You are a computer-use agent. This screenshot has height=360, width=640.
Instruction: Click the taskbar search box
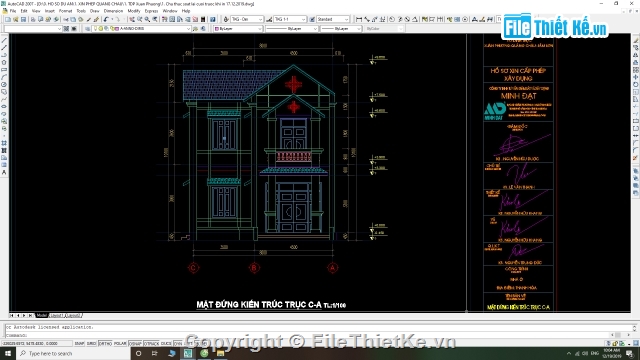[73, 353]
